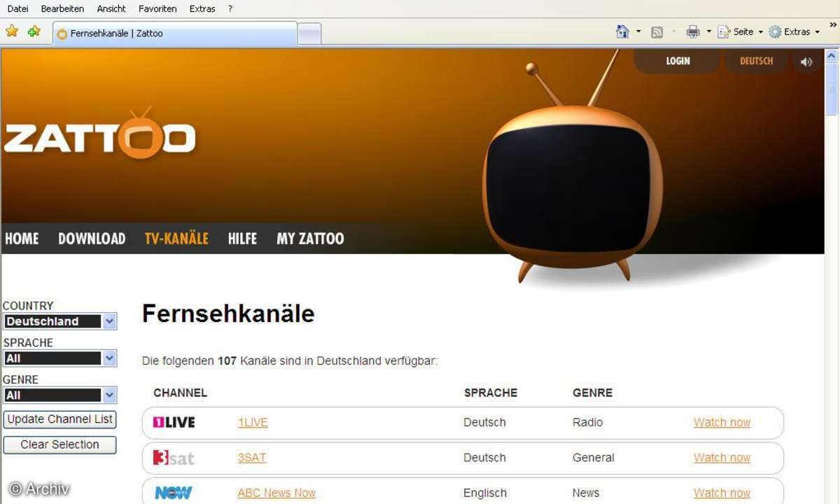This screenshot has height=504, width=840.
Task: Open the Seite dropdown arrow
Action: (761, 32)
